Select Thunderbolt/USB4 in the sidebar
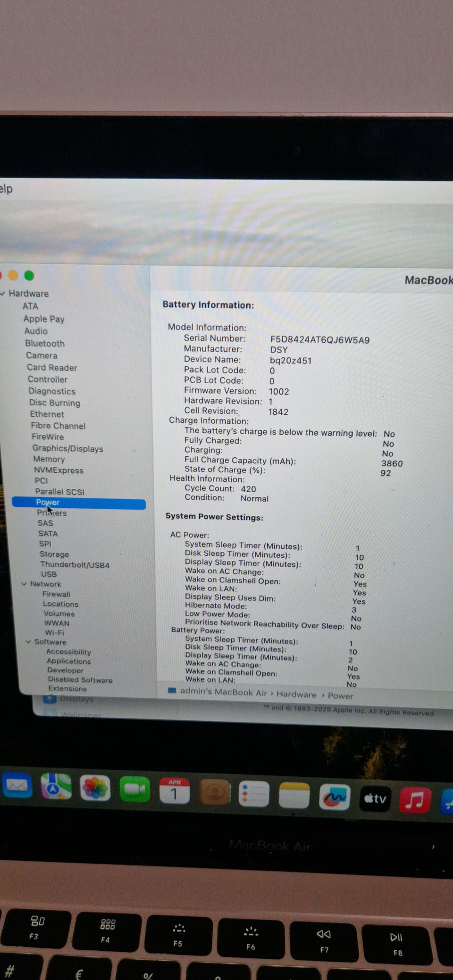Image resolution: width=453 pixels, height=980 pixels. (75, 565)
